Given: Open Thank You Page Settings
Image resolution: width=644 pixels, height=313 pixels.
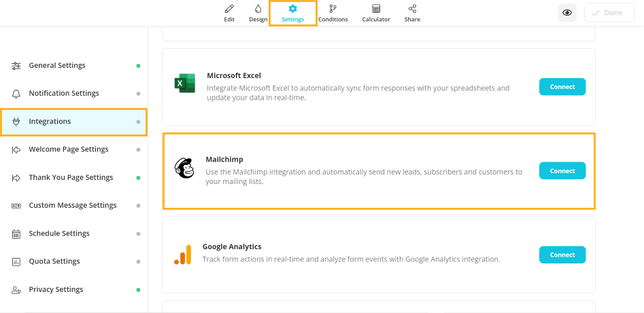Looking at the screenshot, I should pyautogui.click(x=71, y=178).
